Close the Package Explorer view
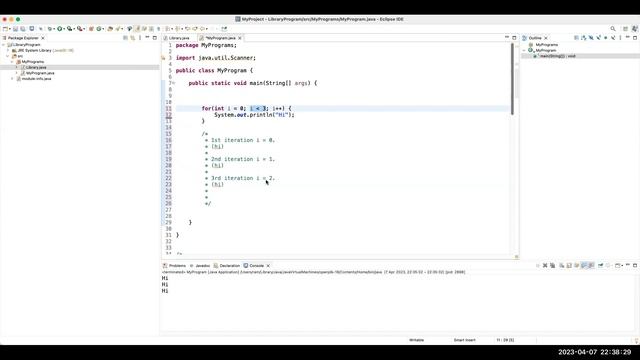Screen dimensions: 640x360 (42, 38)
